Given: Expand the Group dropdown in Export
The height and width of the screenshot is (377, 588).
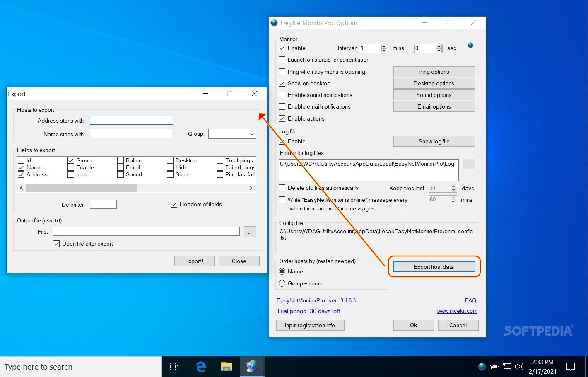Looking at the screenshot, I should coord(252,134).
